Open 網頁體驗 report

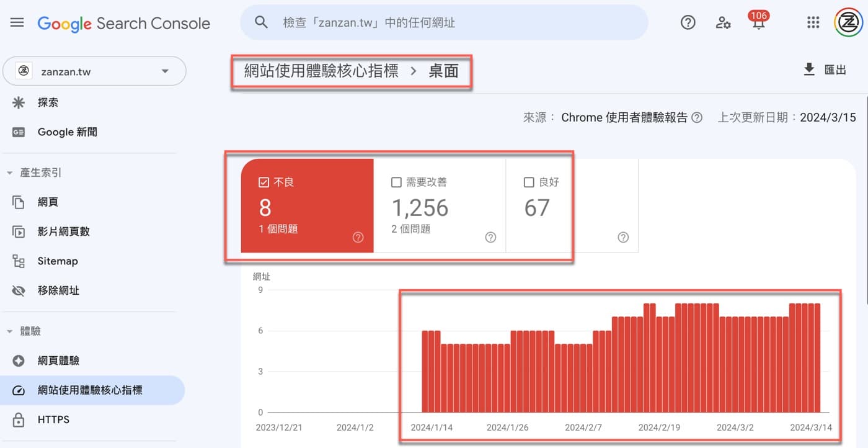(x=58, y=361)
